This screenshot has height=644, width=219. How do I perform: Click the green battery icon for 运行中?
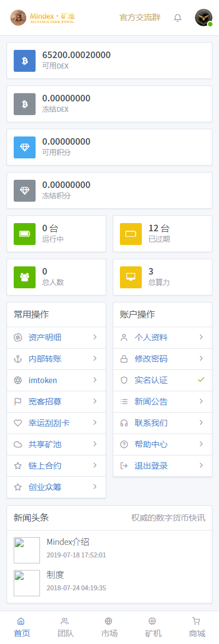pos(25,234)
